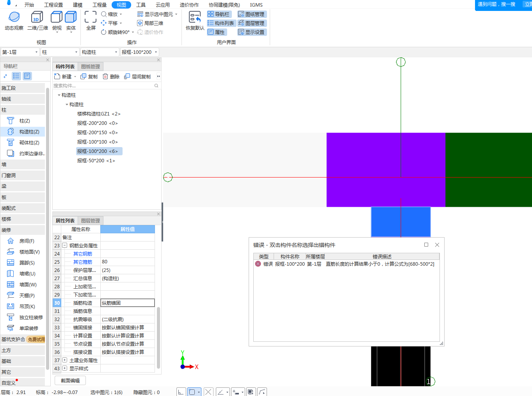Open 局部三维 partial 3D view

point(150,23)
